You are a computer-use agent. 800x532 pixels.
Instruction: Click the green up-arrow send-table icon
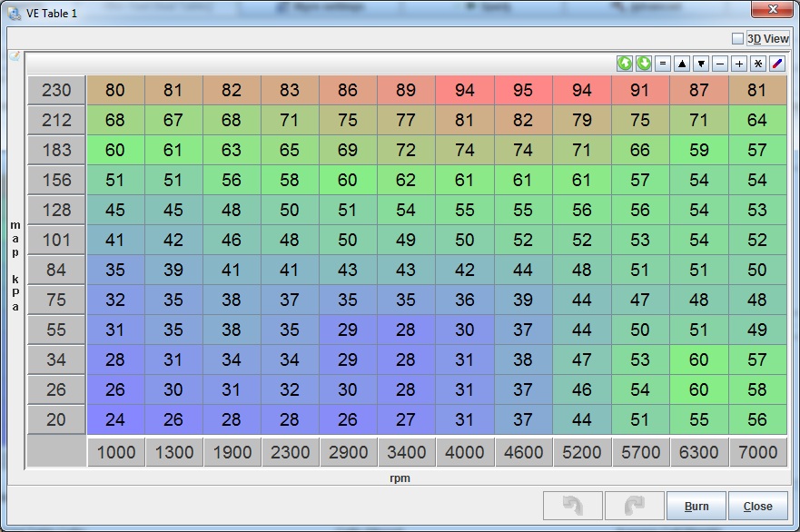[625, 64]
